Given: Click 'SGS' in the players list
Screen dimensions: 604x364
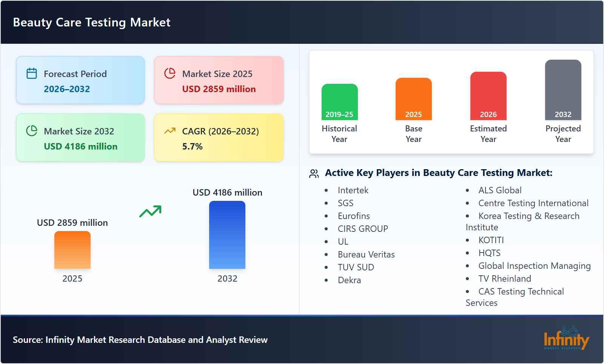Looking at the screenshot, I should pos(346,203).
